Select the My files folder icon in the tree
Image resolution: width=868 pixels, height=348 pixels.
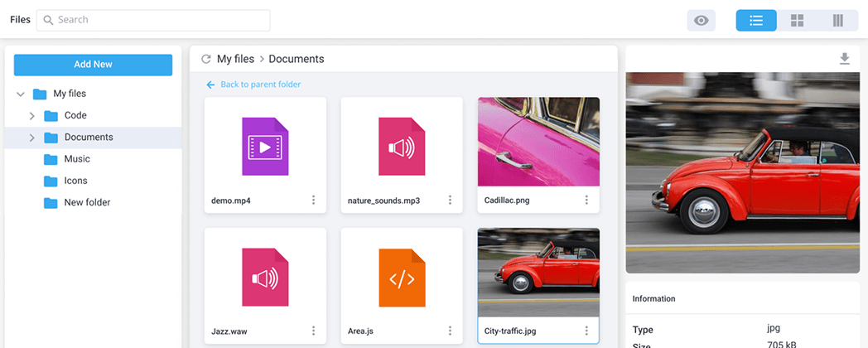pyautogui.click(x=39, y=94)
